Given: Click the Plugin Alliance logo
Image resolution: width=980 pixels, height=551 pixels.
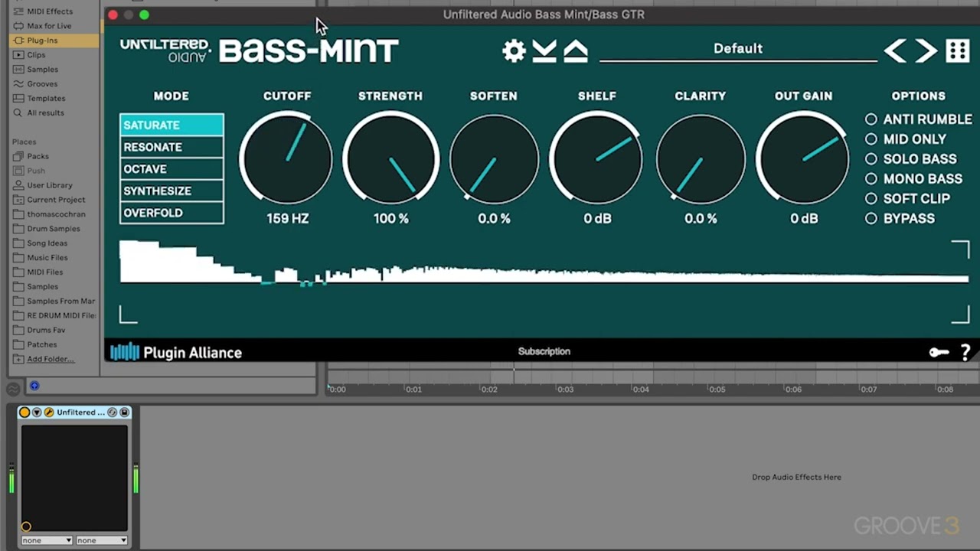Looking at the screenshot, I should tap(176, 352).
